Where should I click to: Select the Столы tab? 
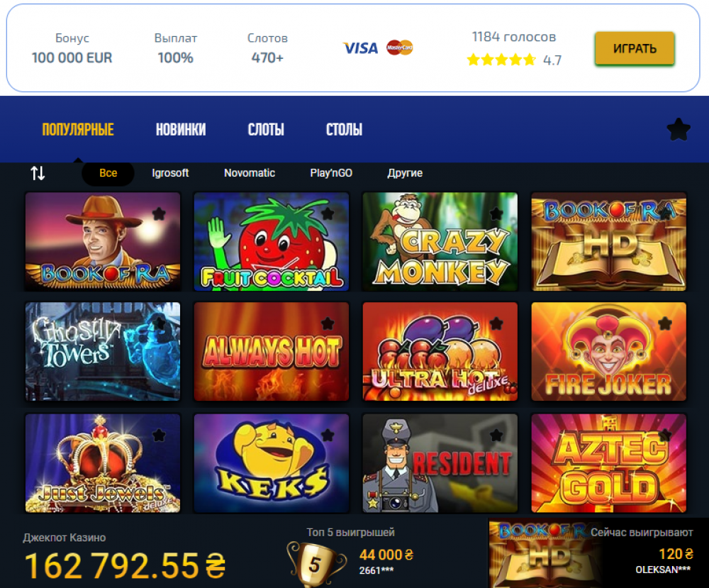(x=344, y=130)
